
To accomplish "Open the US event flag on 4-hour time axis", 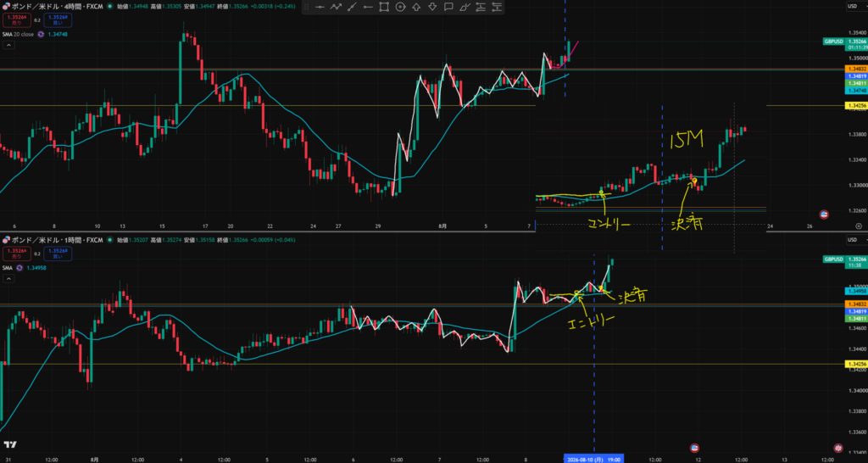I will click(824, 215).
